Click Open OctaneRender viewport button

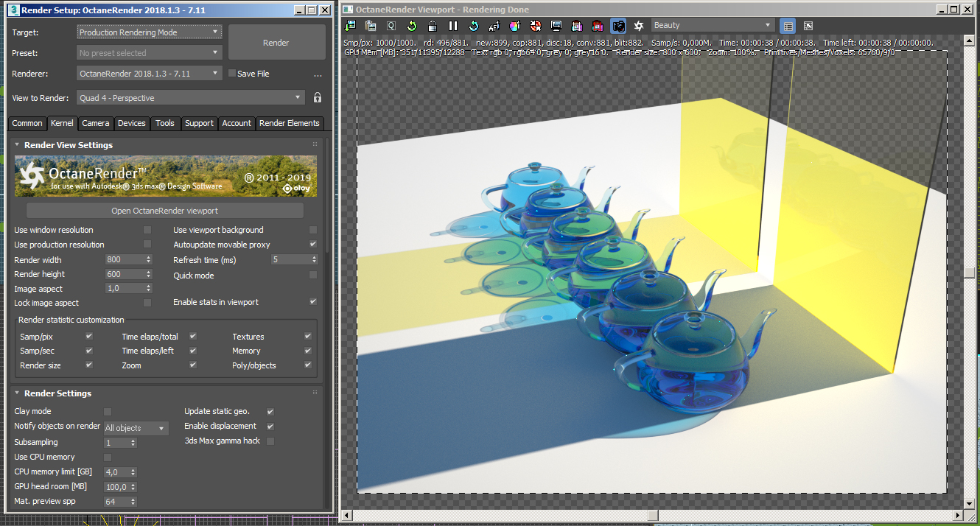164,211
